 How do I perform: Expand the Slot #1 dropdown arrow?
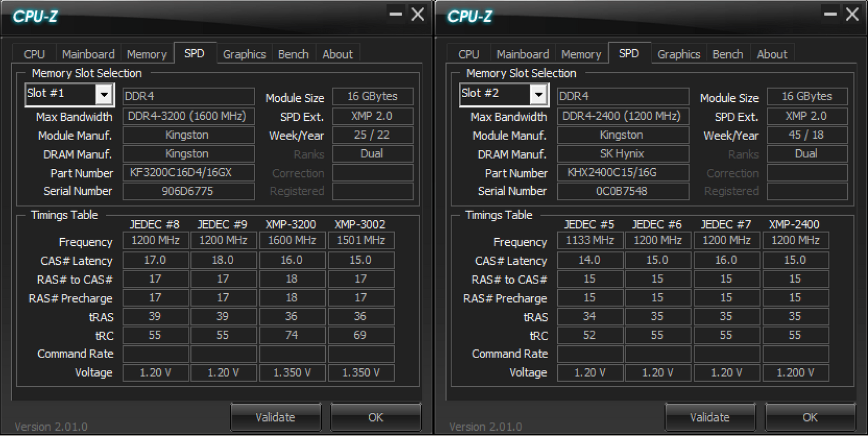pyautogui.click(x=104, y=94)
